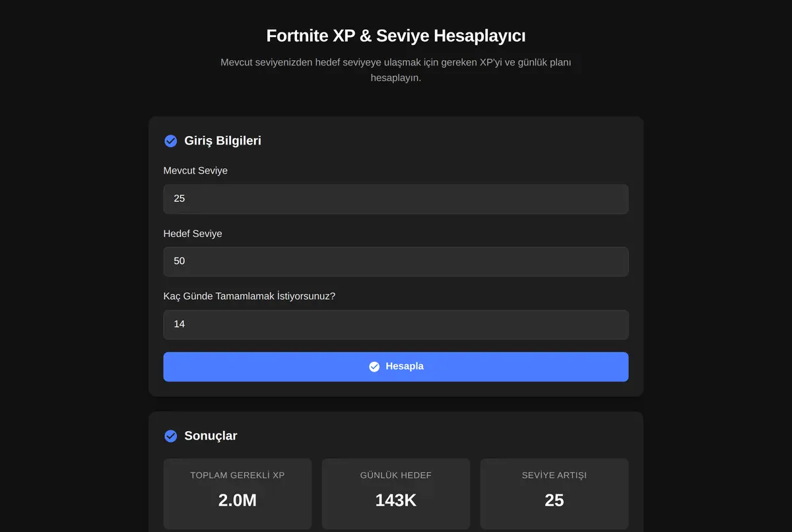Viewport: 792px width, 532px height.
Task: Click the Sonuçlar heading
Action: pyautogui.click(x=211, y=436)
